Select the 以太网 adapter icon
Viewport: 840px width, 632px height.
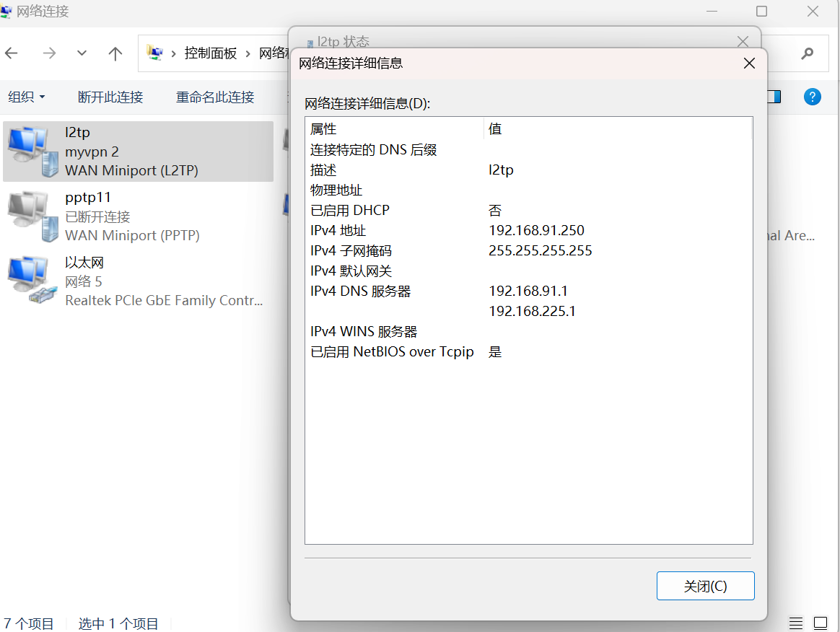33,281
